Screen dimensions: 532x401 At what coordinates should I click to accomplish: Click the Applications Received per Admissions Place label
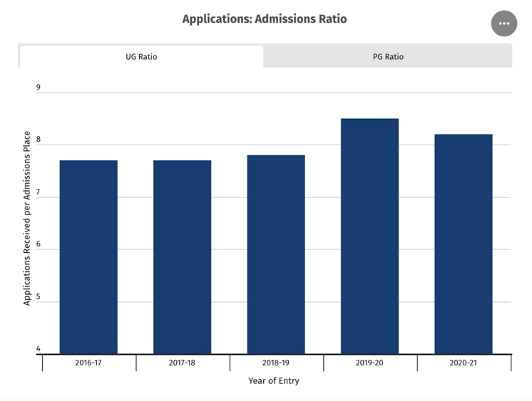27,218
